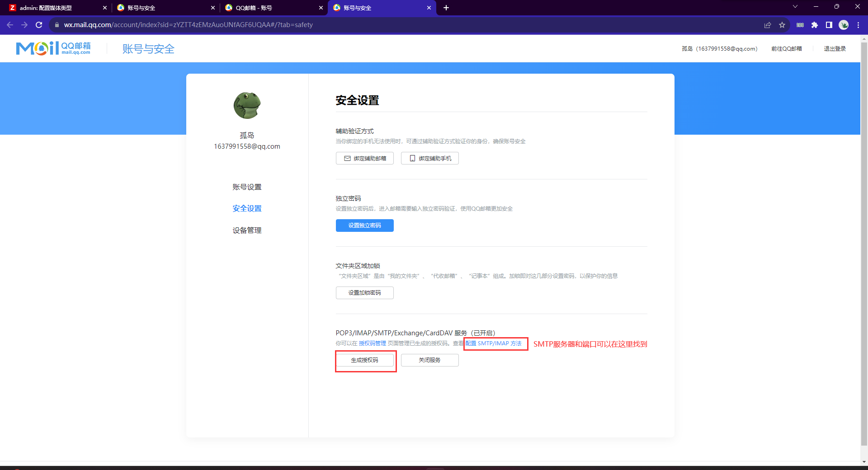Open Chrome three-dot menu
Viewport: 868px width, 470px height.
point(858,25)
